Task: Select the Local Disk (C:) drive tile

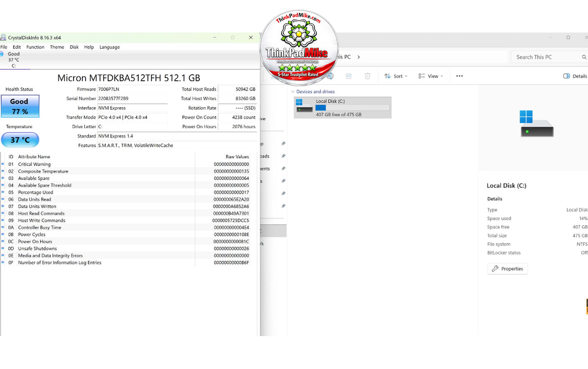Action: click(343, 107)
